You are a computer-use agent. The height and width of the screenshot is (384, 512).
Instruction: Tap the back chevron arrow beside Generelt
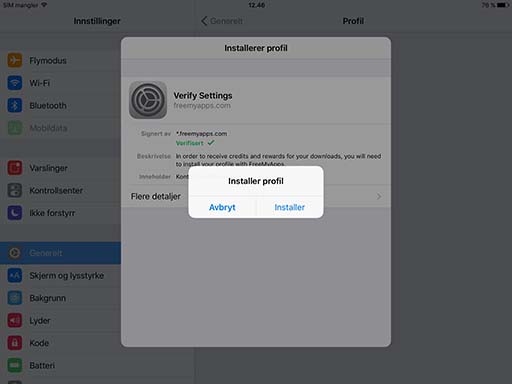(204, 21)
